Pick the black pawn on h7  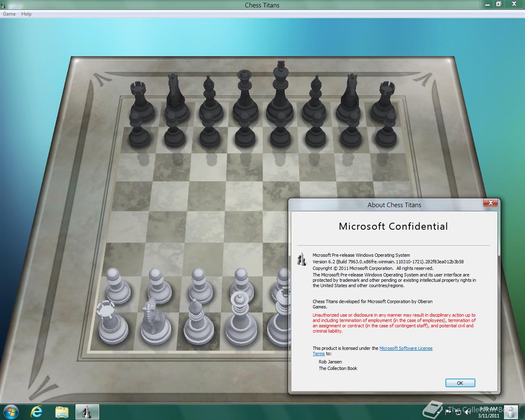[386, 130]
